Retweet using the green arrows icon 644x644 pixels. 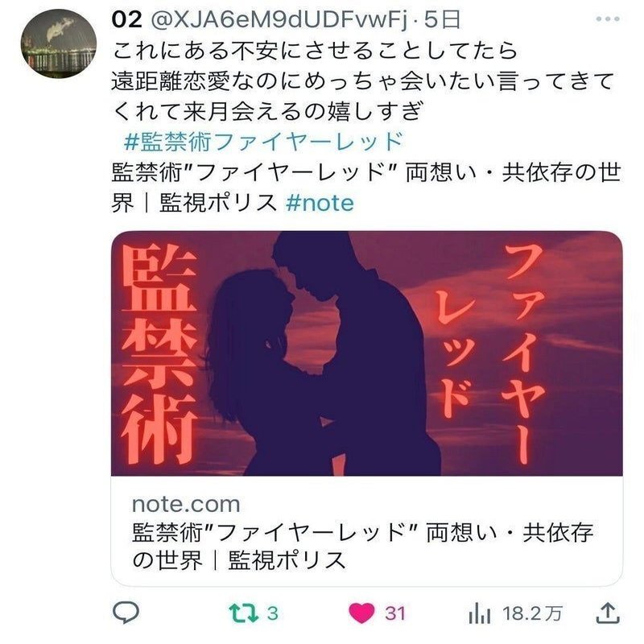[244, 613]
